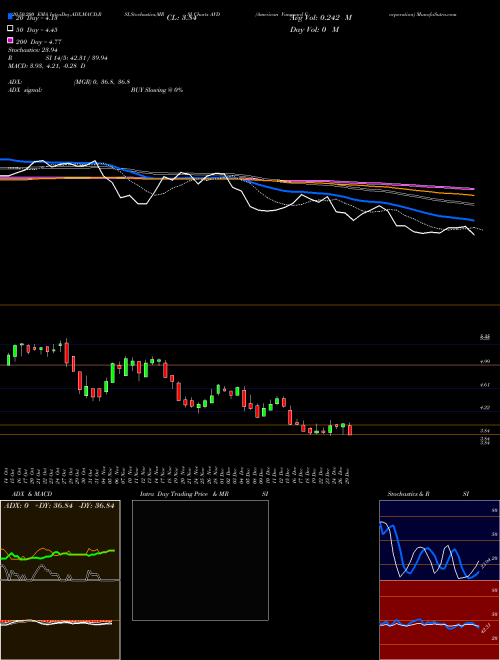Click the 'Avg Vol: 0.242 M' text
This screenshot has width=500, height=660.
click(x=321, y=18)
